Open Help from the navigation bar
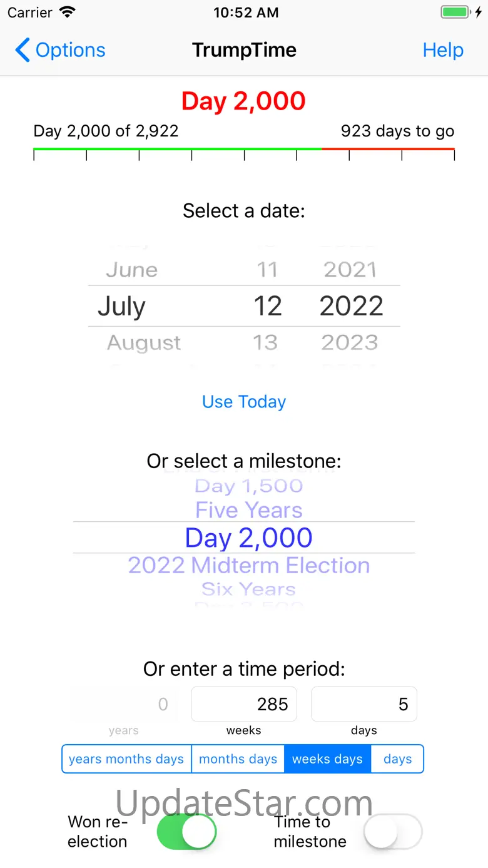The height and width of the screenshot is (868, 488). (x=443, y=50)
